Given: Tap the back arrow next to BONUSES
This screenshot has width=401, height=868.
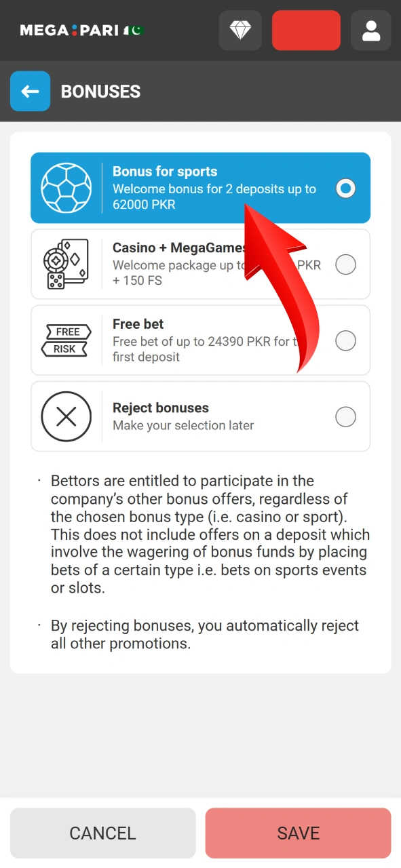Looking at the screenshot, I should pyautogui.click(x=30, y=91).
